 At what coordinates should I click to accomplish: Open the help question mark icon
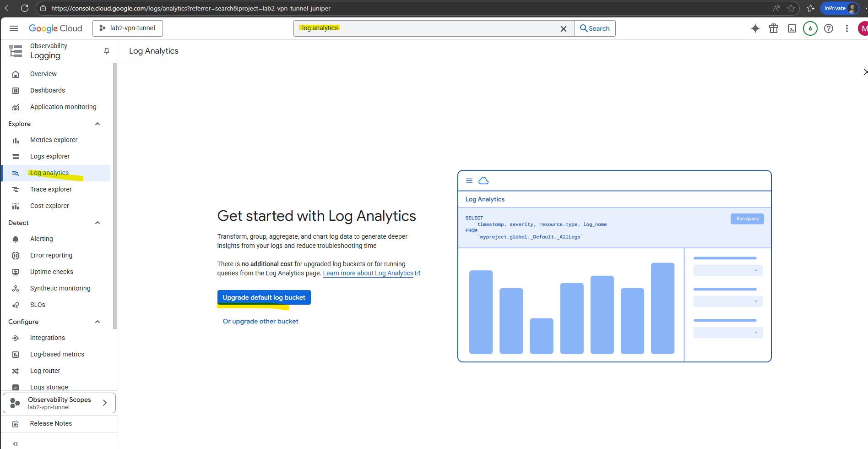tap(829, 28)
